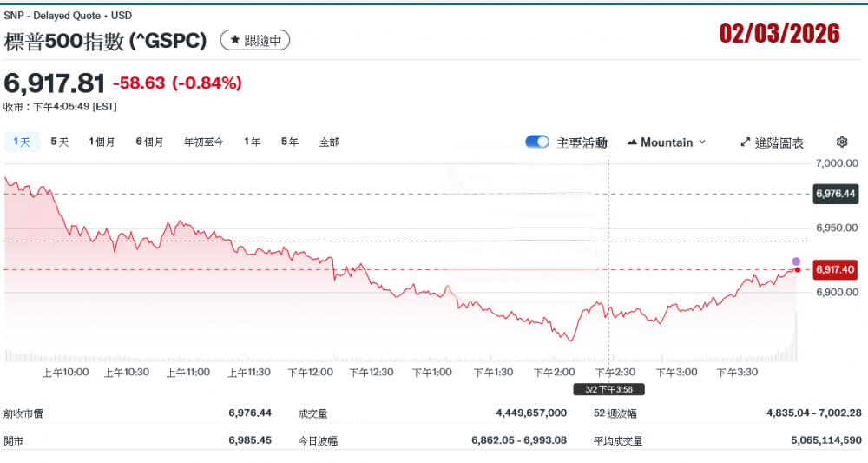Viewport: 868px width, 463px height.
Task: Click the red 6,917.40 price label
Action: pyautogui.click(x=835, y=270)
